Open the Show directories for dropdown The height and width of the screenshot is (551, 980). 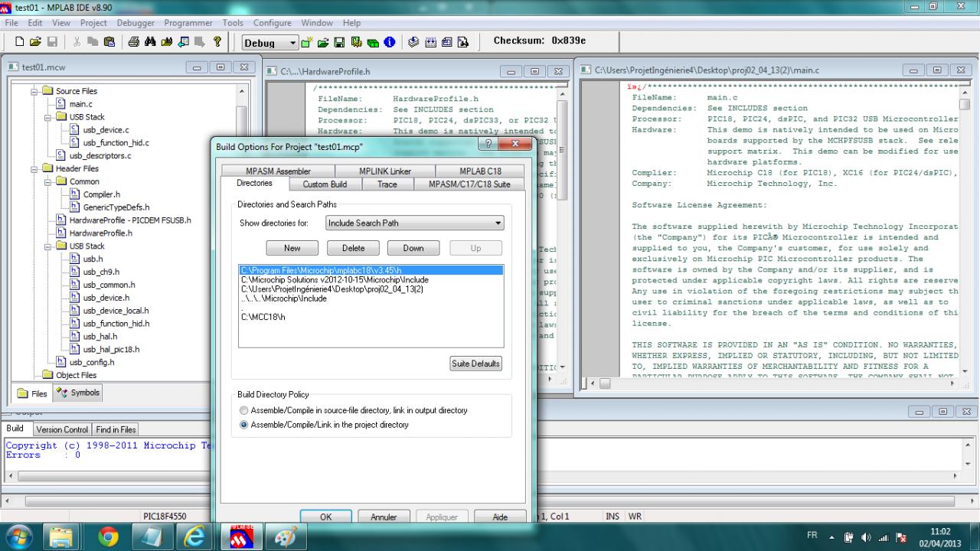(x=414, y=223)
